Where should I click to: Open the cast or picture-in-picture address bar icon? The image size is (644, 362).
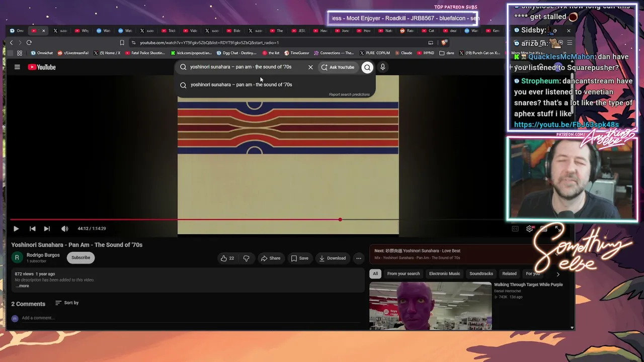click(431, 43)
